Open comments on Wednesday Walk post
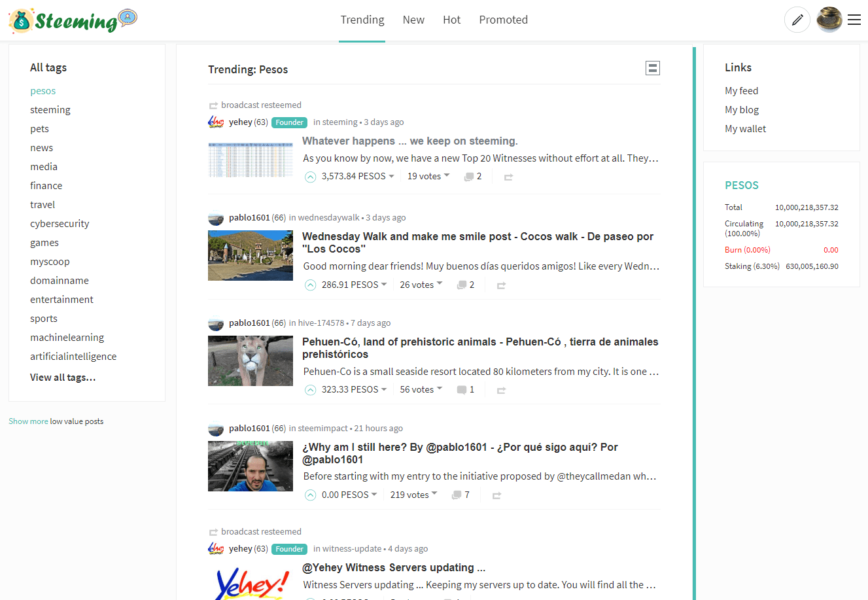868x600 pixels. click(466, 285)
